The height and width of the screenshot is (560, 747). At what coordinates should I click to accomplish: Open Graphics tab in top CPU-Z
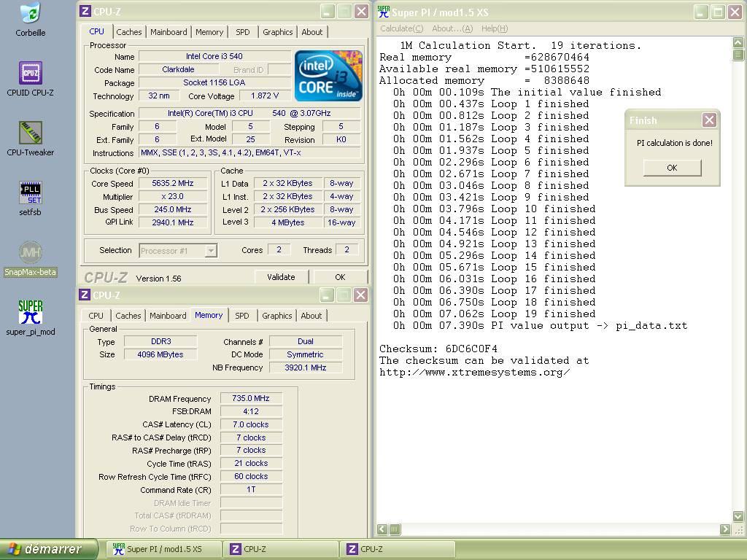(x=278, y=32)
